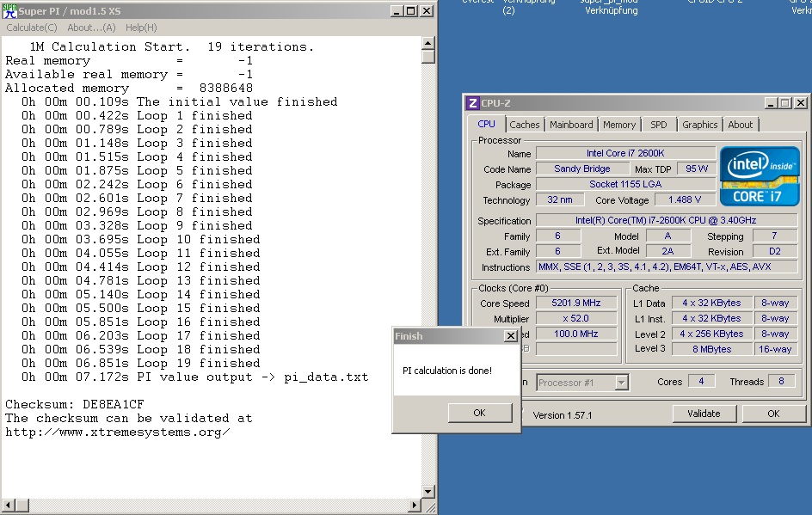Viewport: 812px width, 515px height.
Task: Click the Intel Core i7 inside logo
Action: [x=760, y=176]
